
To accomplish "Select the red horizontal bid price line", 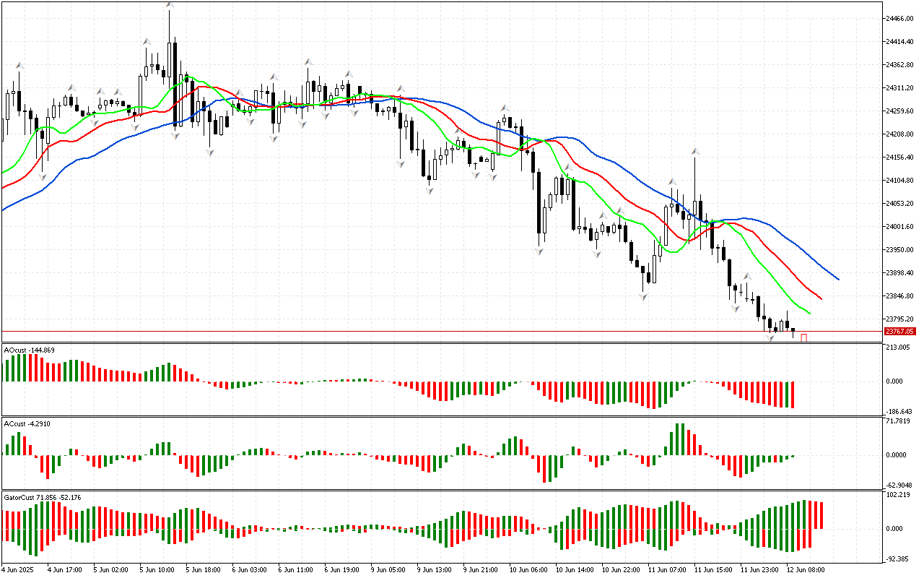I will 433,332.
